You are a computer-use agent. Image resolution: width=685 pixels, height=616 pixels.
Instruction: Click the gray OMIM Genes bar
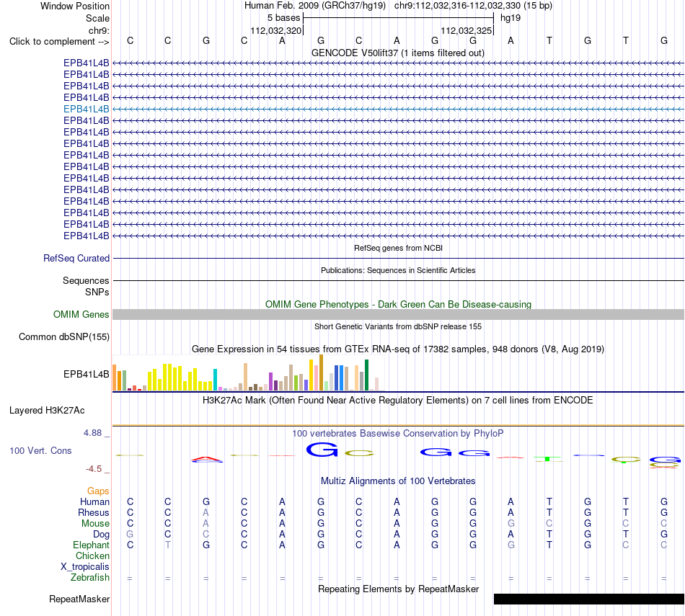pos(399,314)
